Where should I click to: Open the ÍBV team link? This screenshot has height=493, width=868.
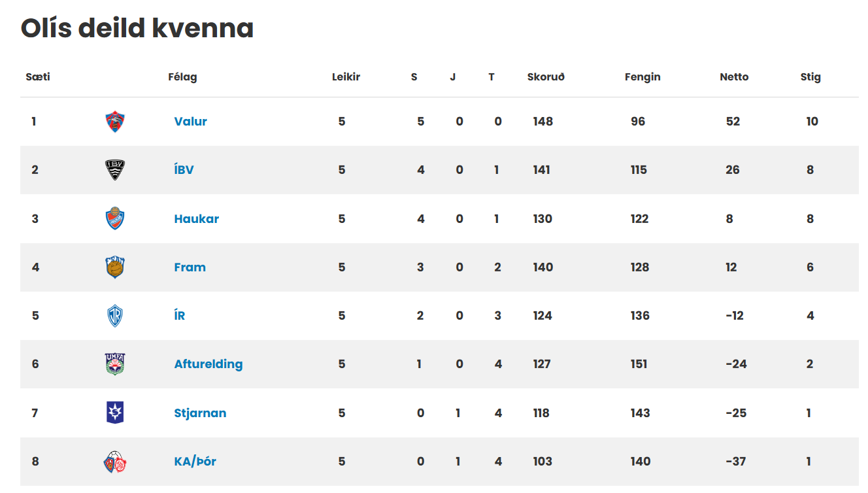click(184, 170)
